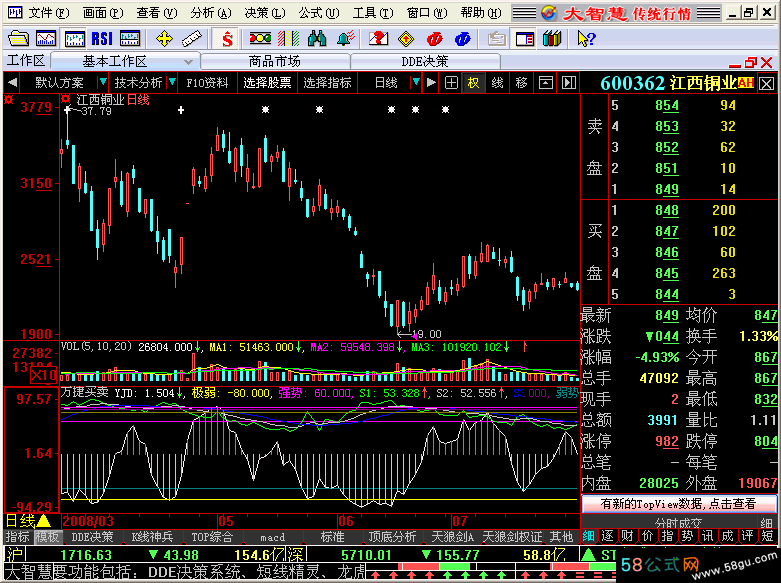The image size is (781, 583).
Task: Open the RSI indicator tool
Action: [x=102, y=38]
